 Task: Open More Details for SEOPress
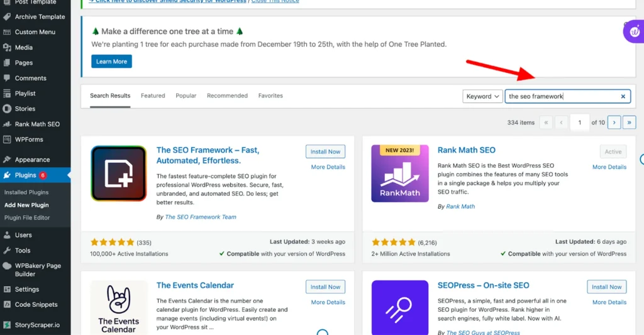tap(609, 302)
